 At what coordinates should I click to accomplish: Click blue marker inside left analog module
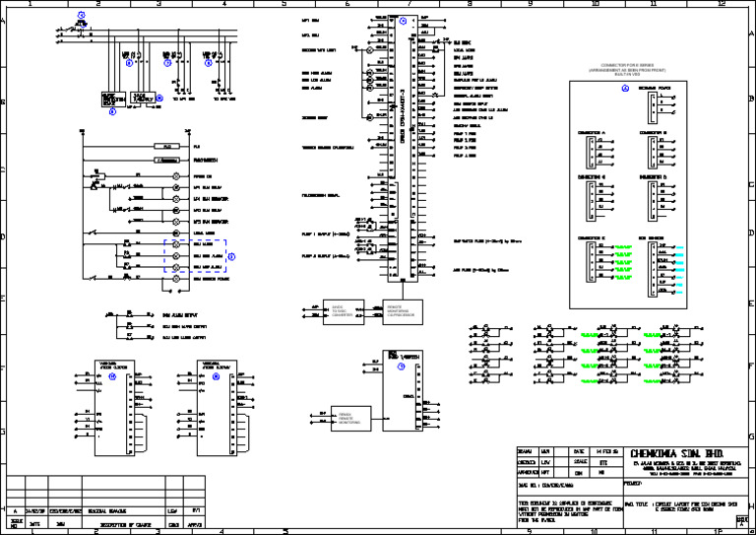(x=112, y=376)
